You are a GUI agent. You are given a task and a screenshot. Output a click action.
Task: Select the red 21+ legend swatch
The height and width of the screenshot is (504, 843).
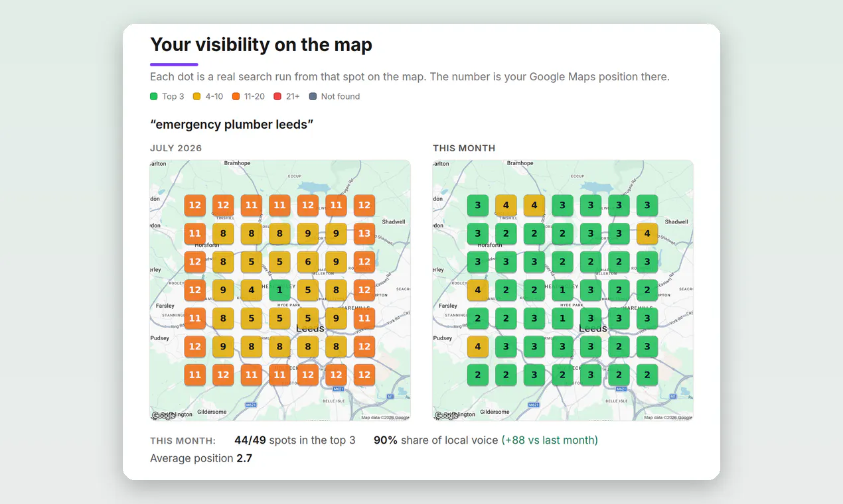coord(278,96)
